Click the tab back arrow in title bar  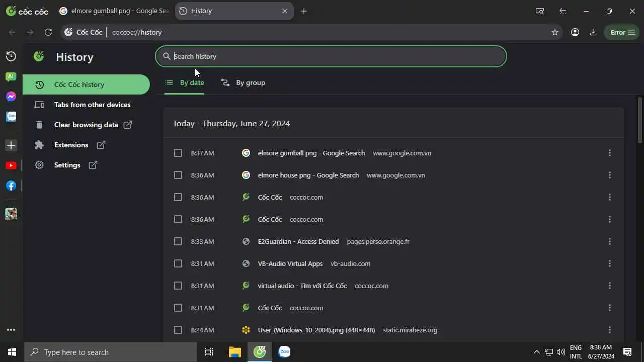pyautogui.click(x=563, y=11)
